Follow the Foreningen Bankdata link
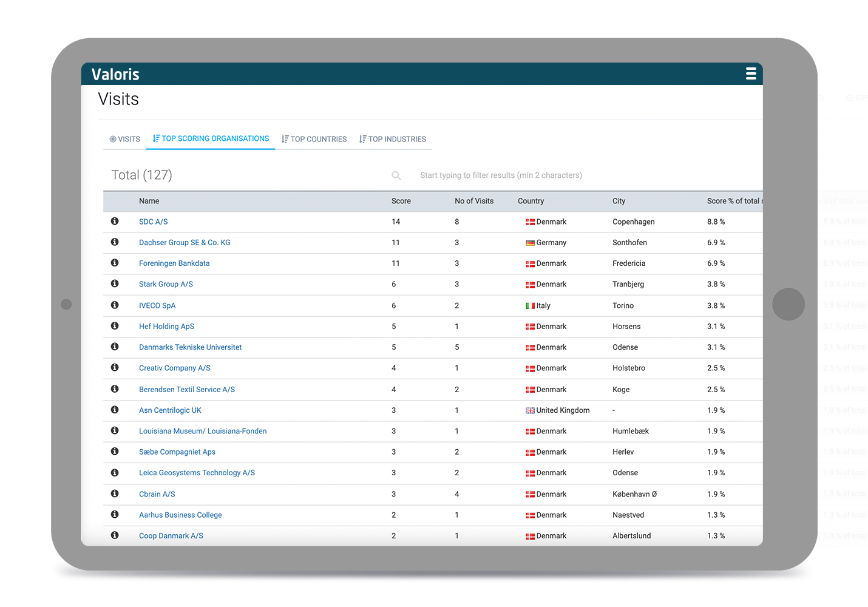Screen dimensions: 868x607 click(x=174, y=263)
